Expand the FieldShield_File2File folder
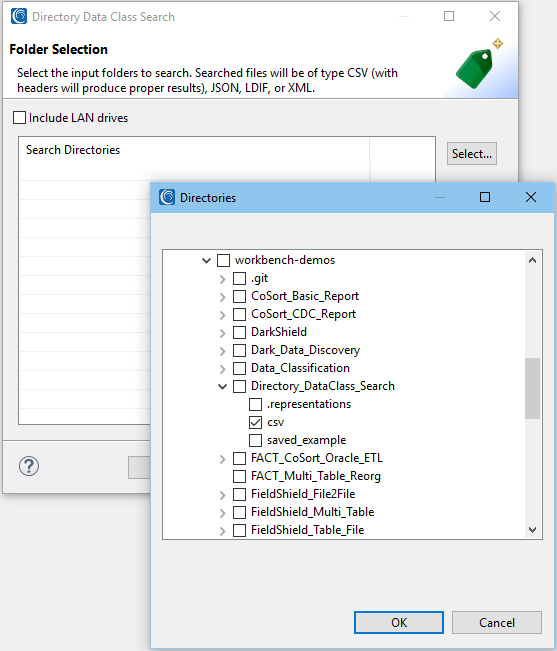This screenshot has width=557, height=651. tap(222, 494)
